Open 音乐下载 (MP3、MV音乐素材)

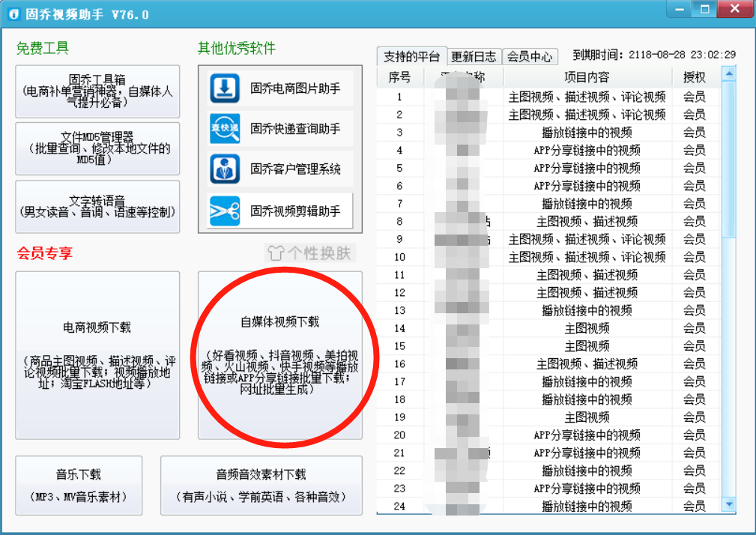coord(79,486)
